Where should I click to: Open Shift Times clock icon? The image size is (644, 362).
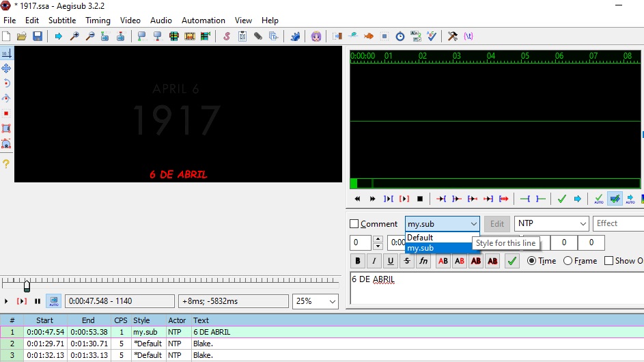tap(400, 36)
